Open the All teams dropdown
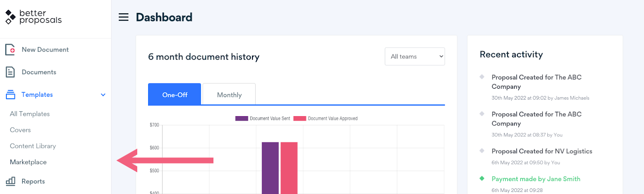 [x=415, y=56]
